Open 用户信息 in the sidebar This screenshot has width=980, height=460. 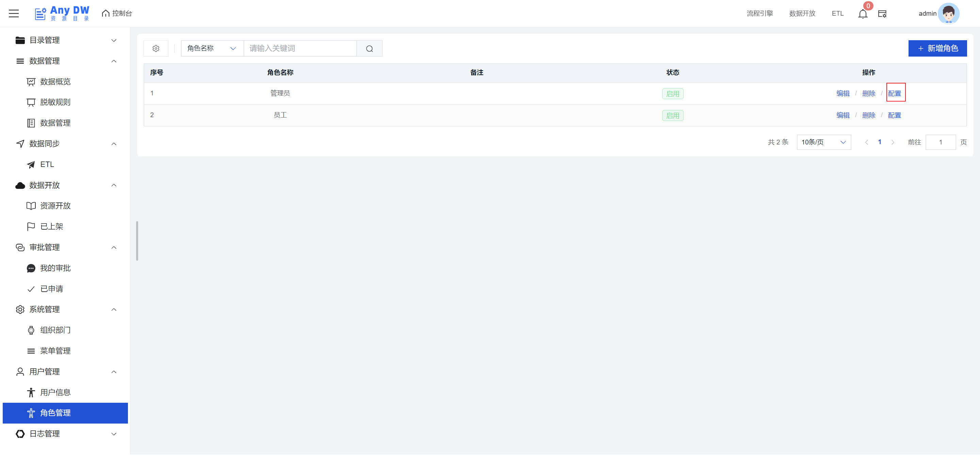click(x=55, y=392)
